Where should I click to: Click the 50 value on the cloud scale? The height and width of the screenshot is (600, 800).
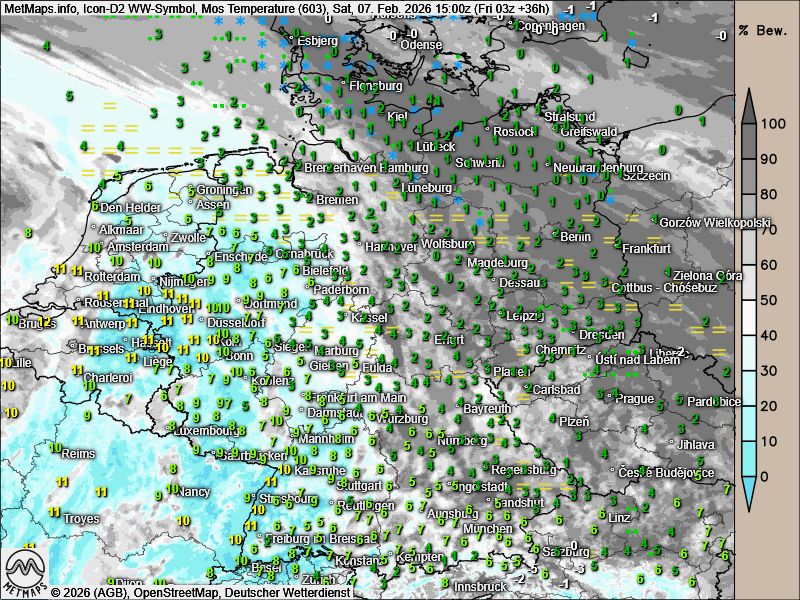767,300
